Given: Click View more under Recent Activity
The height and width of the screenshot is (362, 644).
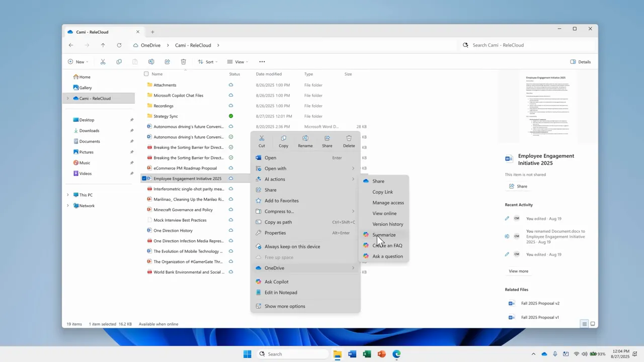Looking at the screenshot, I should point(518,271).
